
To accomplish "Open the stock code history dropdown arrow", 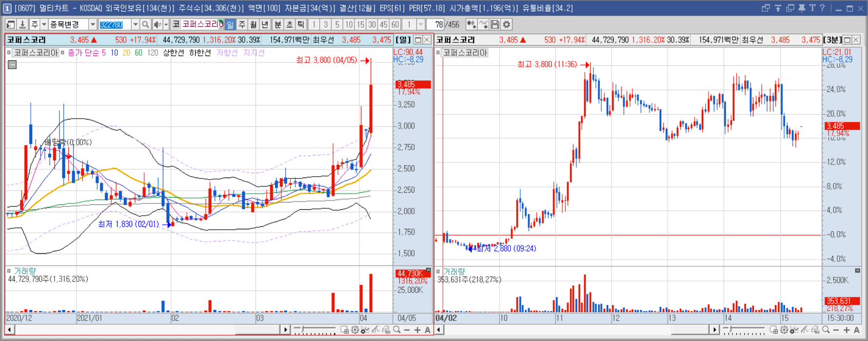I will tap(135, 24).
